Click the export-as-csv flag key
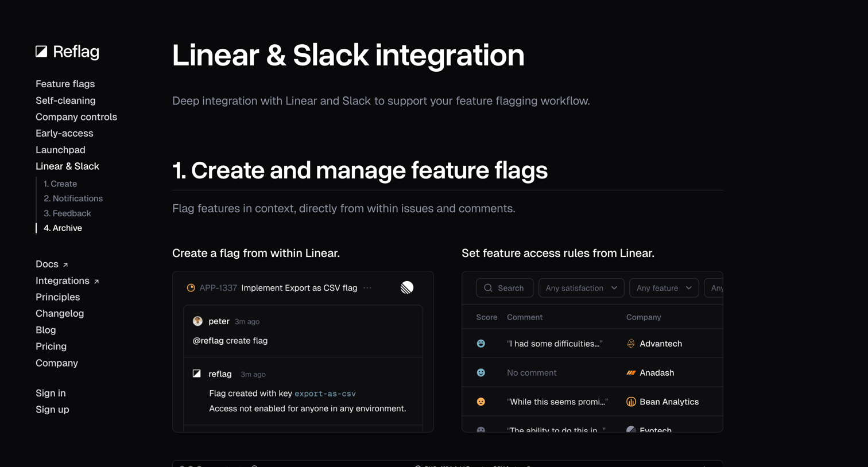This screenshot has width=868, height=467. click(x=325, y=394)
